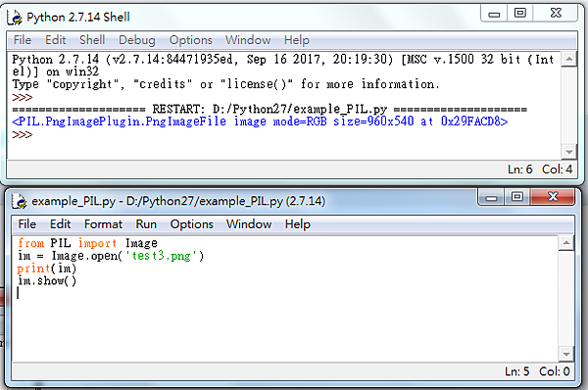Screen dimensions: 588x390
Task: Click the 'Type "copyright"' info line in Shell
Action: coord(225,84)
